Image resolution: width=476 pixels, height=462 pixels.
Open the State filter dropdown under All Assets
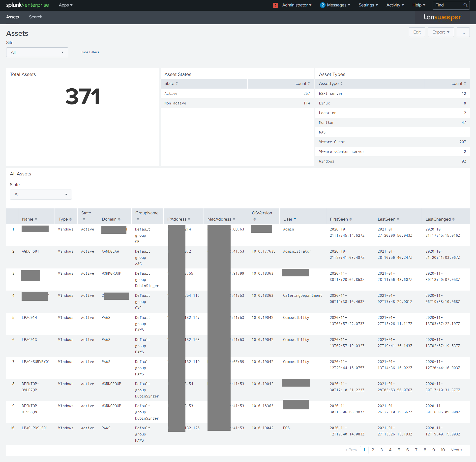coord(41,195)
